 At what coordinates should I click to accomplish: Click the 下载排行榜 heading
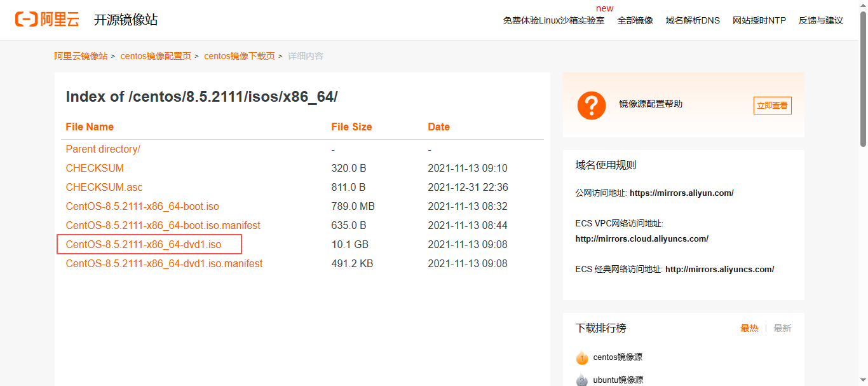pyautogui.click(x=600, y=328)
